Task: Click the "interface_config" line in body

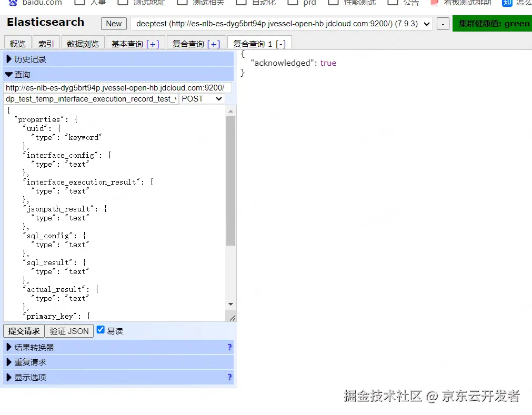Action: [x=67, y=155]
